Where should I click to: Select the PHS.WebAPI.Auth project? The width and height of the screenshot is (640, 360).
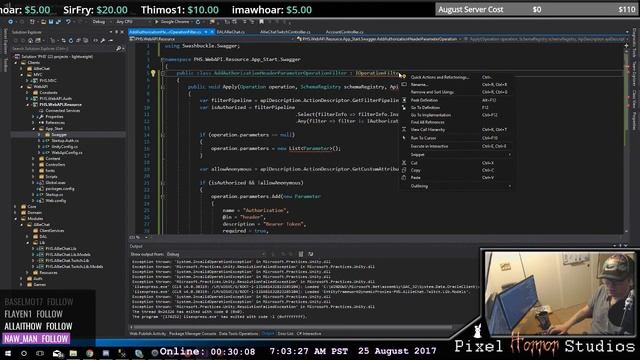(55, 98)
